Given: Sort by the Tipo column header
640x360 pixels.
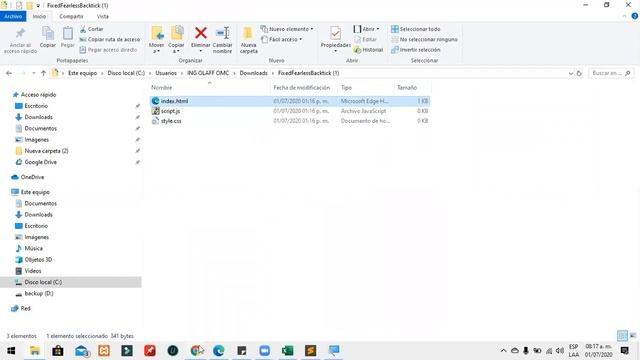Looking at the screenshot, I should pyautogui.click(x=346, y=87).
